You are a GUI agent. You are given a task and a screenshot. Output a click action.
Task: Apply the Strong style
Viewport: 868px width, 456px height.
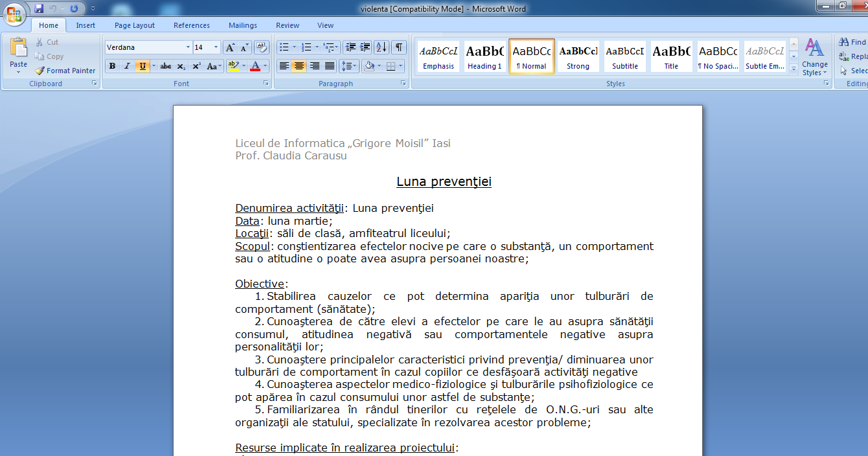click(578, 56)
